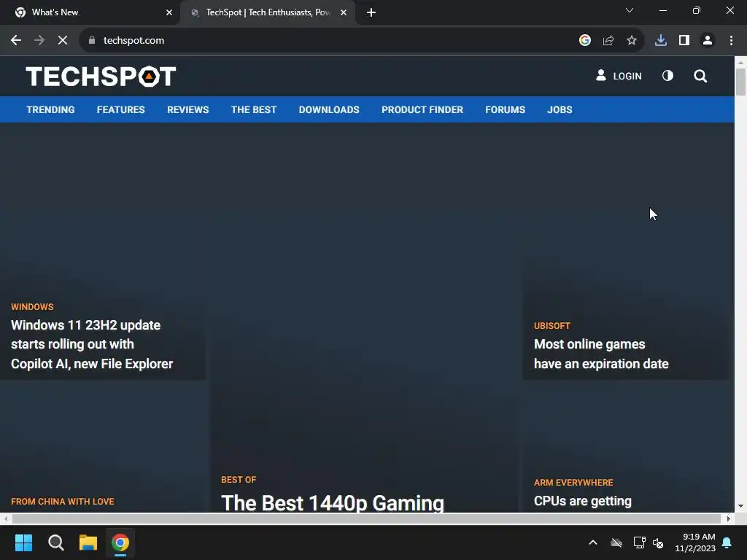Image resolution: width=747 pixels, height=560 pixels.
Task: Open the clock showing 9:19 AM
Action: click(695, 542)
